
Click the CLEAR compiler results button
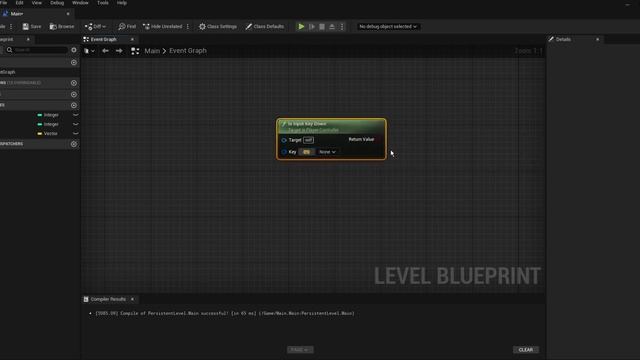coord(526,350)
